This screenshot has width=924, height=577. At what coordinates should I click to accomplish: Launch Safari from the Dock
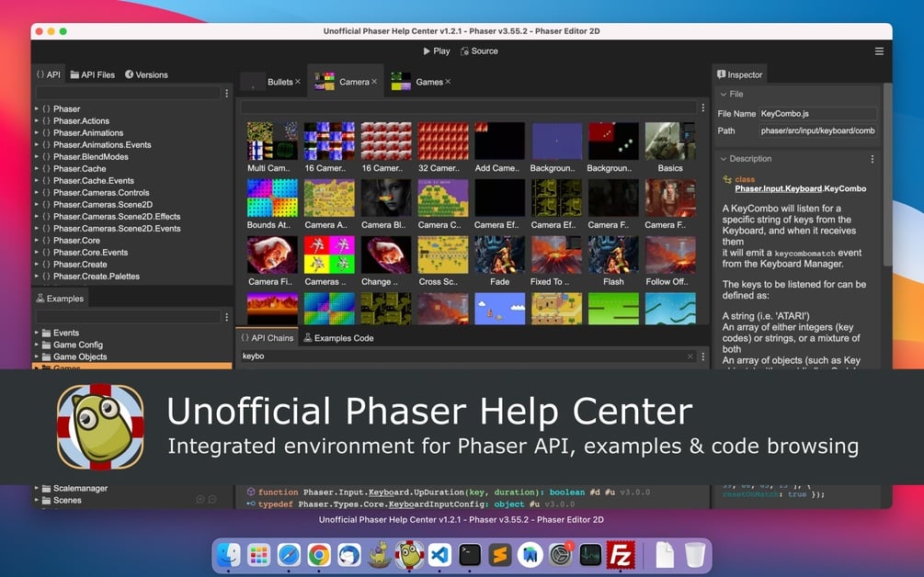pos(289,555)
